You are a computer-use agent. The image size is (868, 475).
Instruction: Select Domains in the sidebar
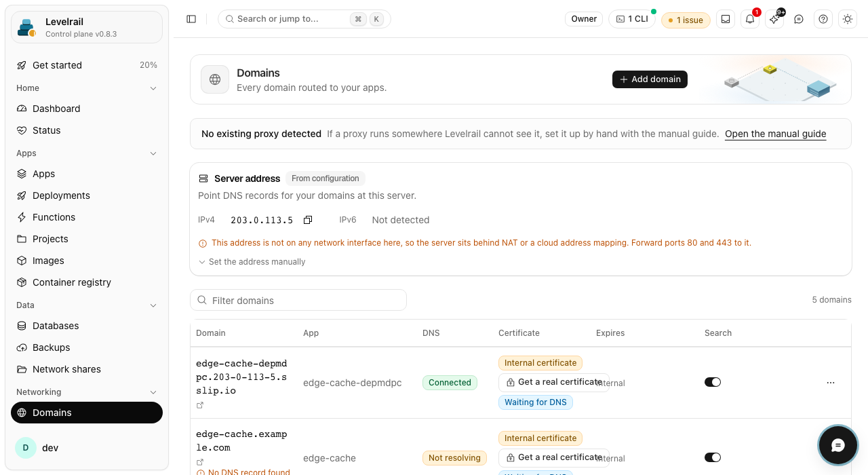(x=87, y=413)
